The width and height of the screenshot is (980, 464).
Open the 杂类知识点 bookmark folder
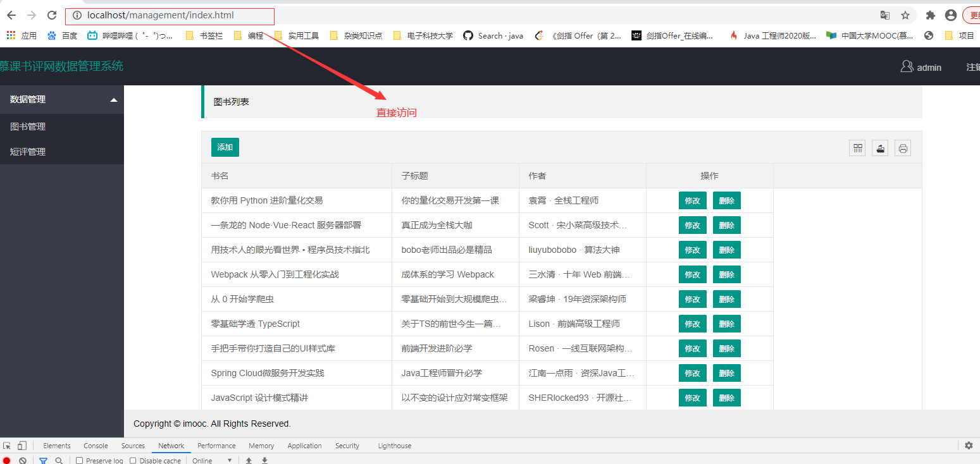pyautogui.click(x=356, y=35)
